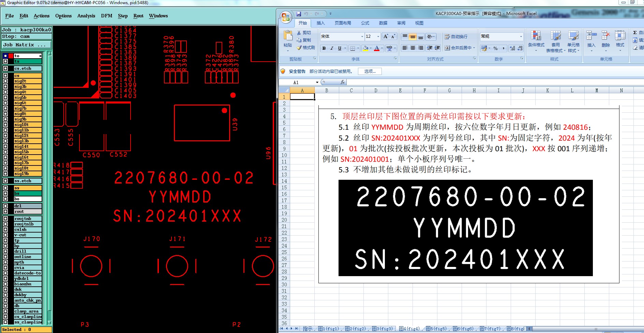Decrease indent in Excel alignment group
The width and height of the screenshot is (644, 333).
[430, 48]
